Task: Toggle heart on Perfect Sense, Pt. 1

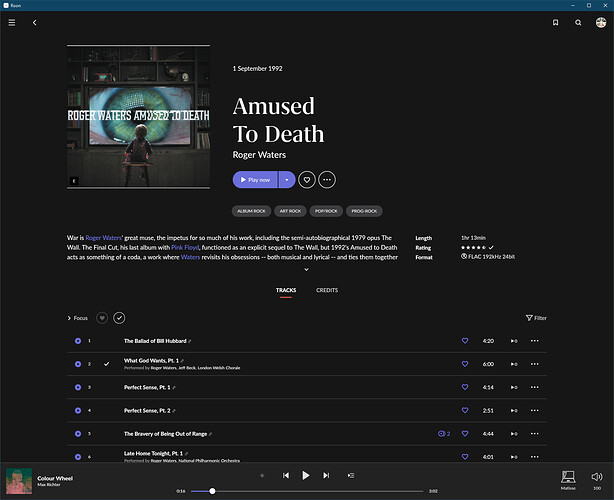Action: tap(465, 387)
